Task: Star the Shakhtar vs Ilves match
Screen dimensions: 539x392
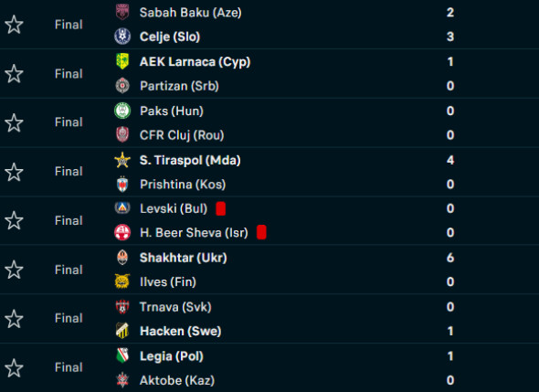Action: (14, 270)
